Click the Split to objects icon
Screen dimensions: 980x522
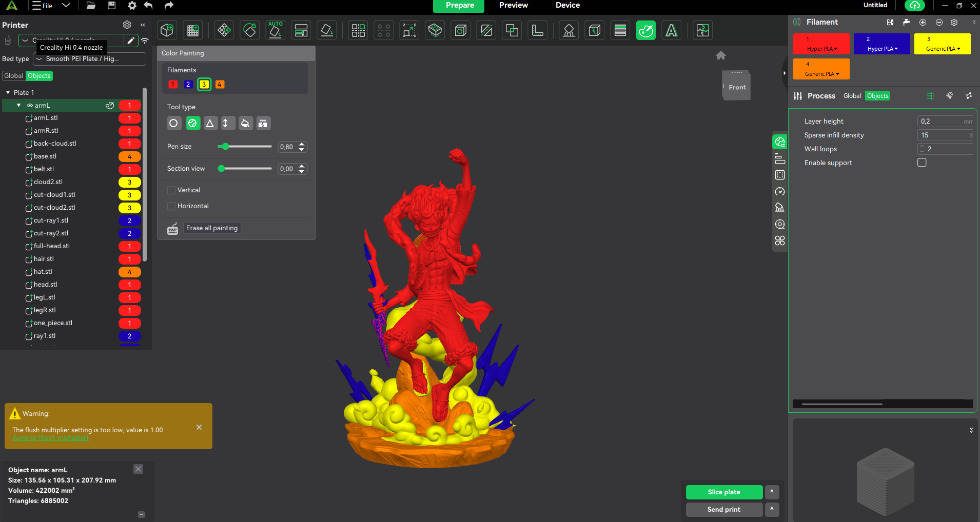358,30
